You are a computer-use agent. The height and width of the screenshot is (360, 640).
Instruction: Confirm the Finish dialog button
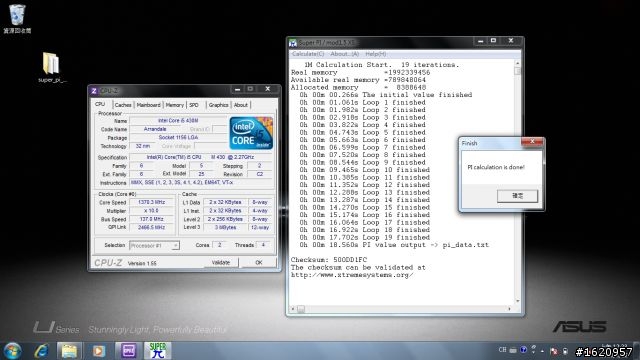click(517, 196)
